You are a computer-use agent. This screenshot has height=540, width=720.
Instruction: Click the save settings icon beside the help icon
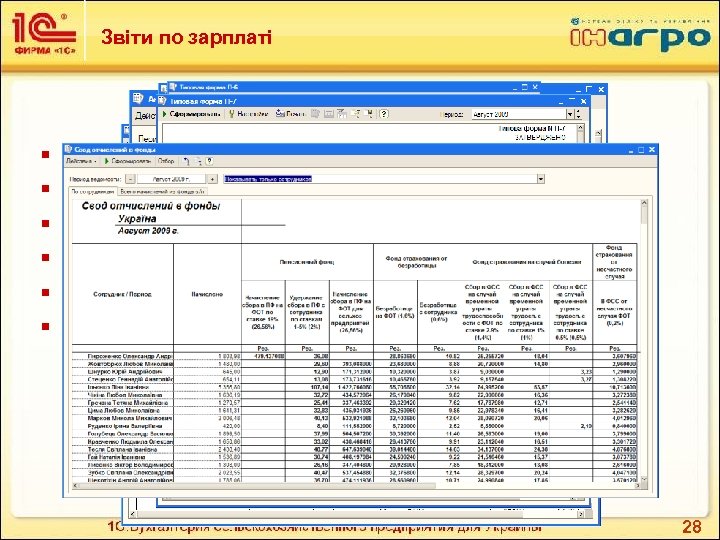(197, 161)
